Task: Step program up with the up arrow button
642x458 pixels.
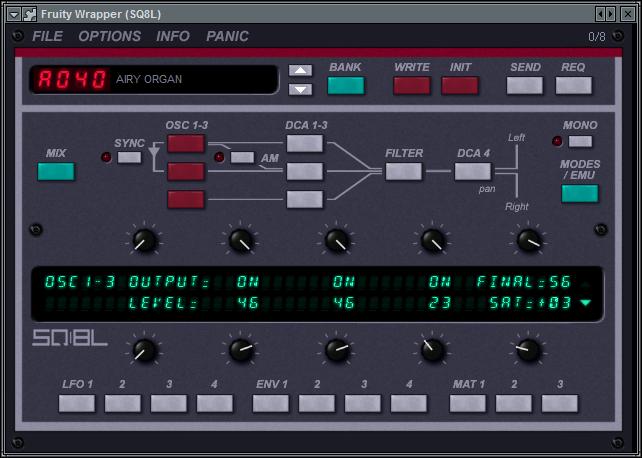Action: (300, 70)
